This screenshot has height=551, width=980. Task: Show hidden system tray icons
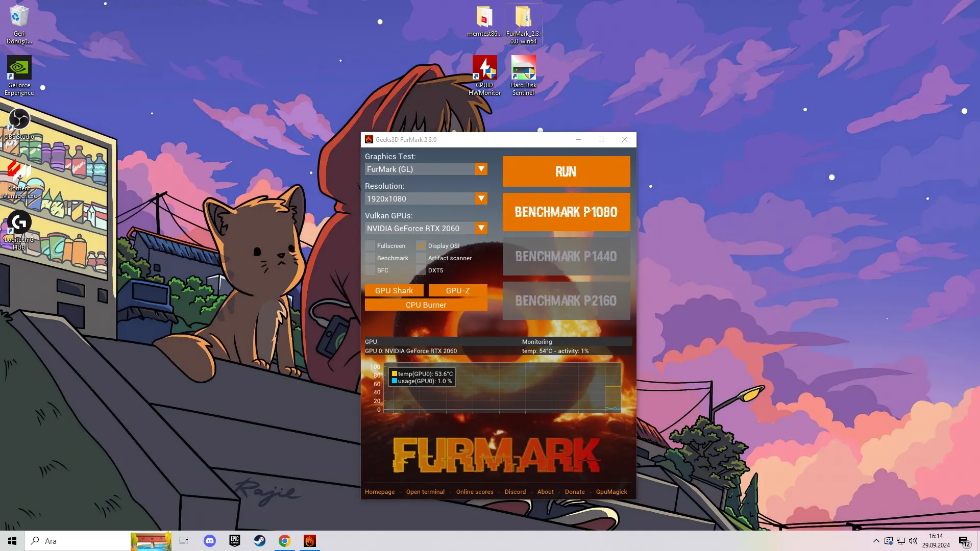pyautogui.click(x=876, y=541)
